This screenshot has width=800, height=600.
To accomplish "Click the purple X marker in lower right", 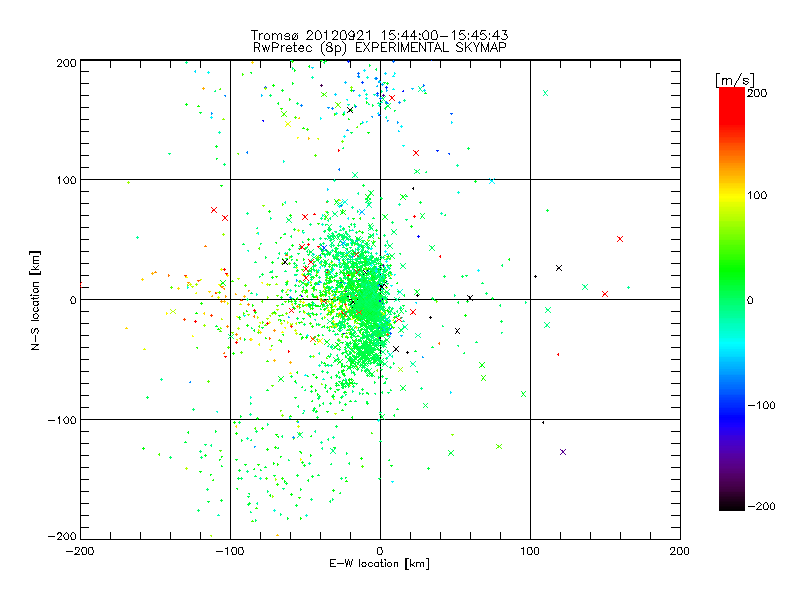I will (x=563, y=452).
